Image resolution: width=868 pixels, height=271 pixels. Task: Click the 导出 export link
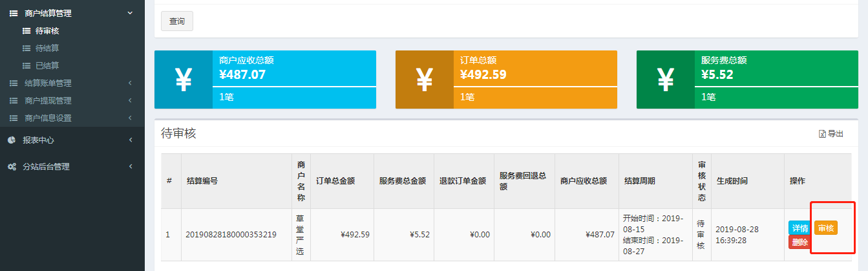point(831,134)
